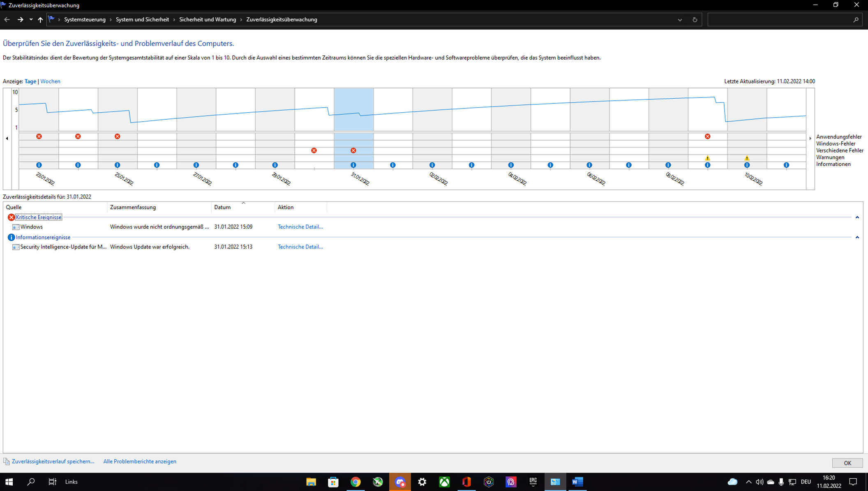Click the application error icon on 09.02.2022
868x491 pixels.
pyautogui.click(x=707, y=137)
